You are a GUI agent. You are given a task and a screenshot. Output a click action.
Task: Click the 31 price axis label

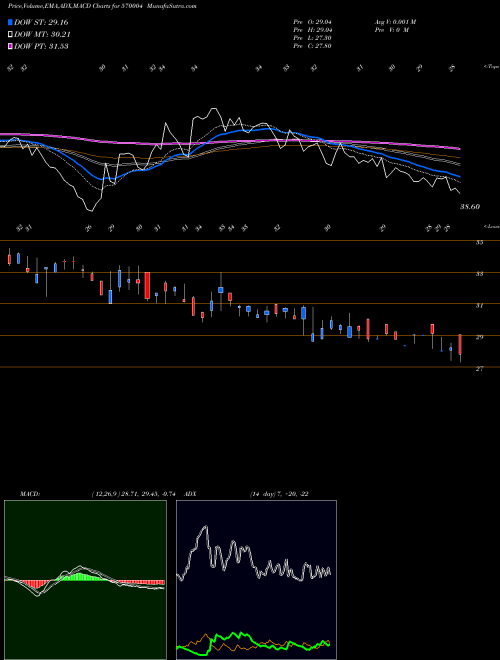click(x=479, y=306)
